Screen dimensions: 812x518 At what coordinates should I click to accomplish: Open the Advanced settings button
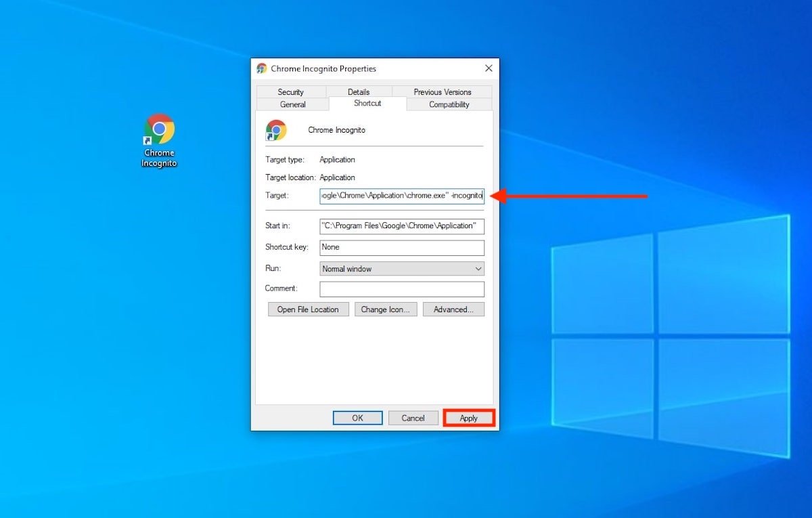(453, 309)
